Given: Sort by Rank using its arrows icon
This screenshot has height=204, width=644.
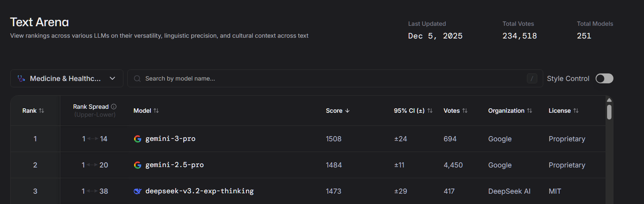Looking at the screenshot, I should pyautogui.click(x=42, y=111).
